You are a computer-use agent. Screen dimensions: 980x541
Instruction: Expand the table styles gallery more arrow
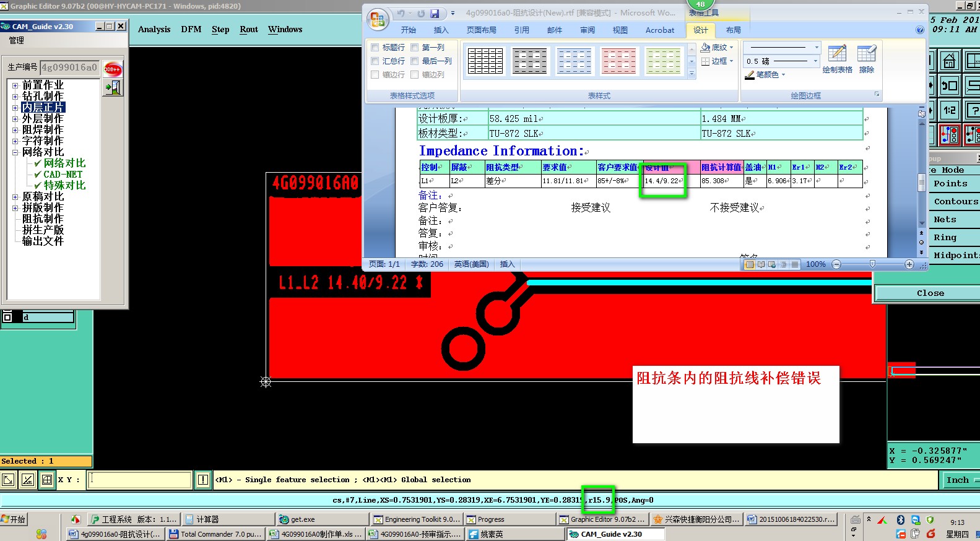(692, 74)
